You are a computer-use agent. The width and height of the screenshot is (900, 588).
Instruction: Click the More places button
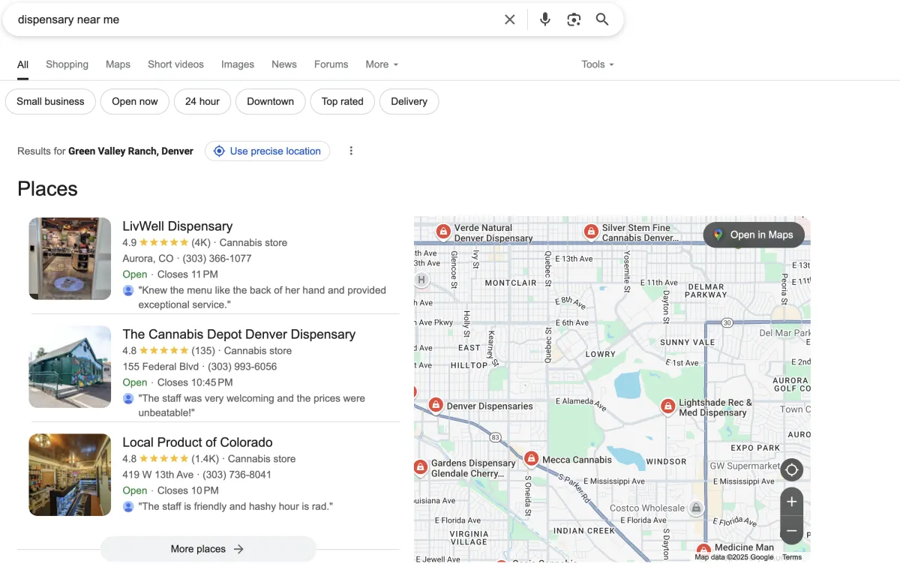(x=208, y=549)
